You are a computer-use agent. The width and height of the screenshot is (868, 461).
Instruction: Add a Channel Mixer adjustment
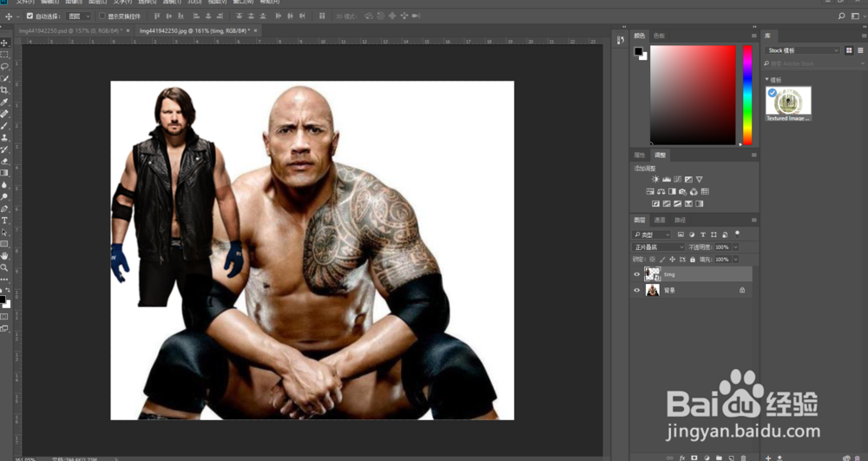[x=694, y=192]
